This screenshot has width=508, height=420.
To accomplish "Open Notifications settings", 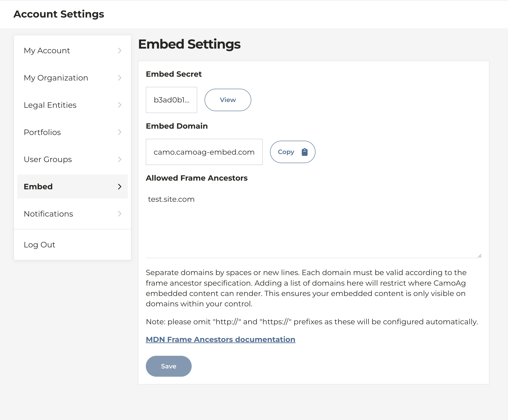I will pyautogui.click(x=48, y=214).
